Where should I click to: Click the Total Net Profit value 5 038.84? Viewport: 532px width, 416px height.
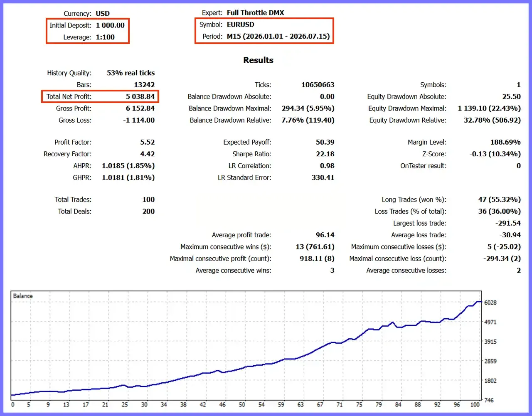140,96
